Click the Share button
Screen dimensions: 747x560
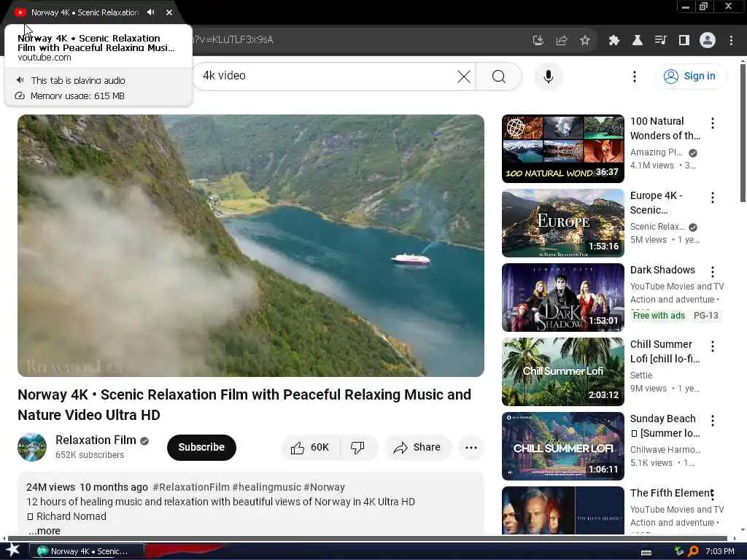point(418,447)
